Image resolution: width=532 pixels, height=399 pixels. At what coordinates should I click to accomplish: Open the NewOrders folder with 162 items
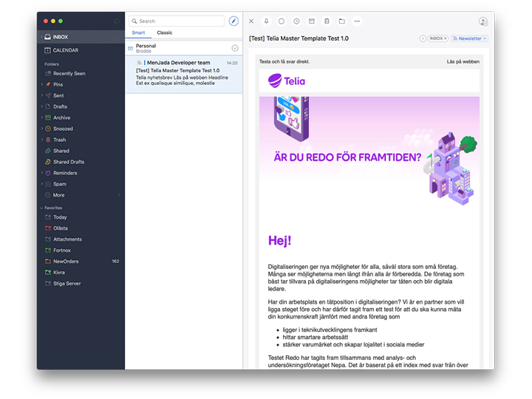click(81, 262)
